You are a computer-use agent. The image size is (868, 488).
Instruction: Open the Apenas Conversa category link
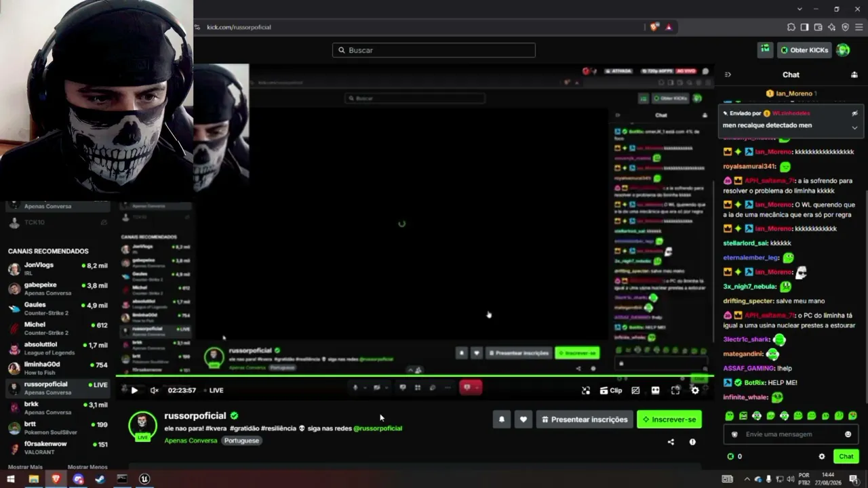point(191,441)
